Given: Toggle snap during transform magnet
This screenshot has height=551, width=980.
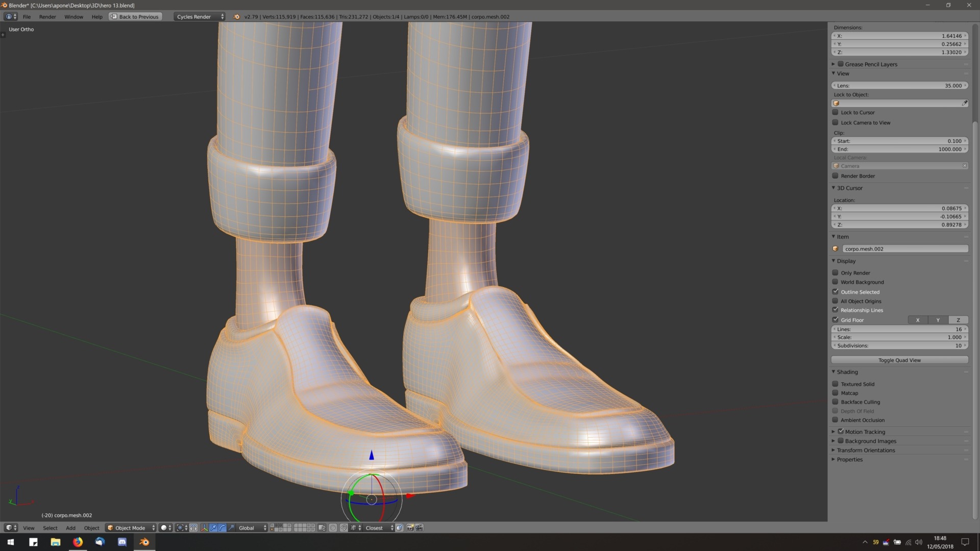Looking at the screenshot, I should 344,528.
